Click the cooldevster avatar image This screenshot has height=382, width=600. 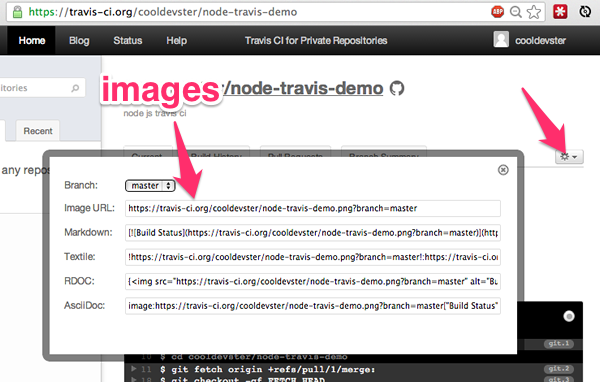coord(501,39)
